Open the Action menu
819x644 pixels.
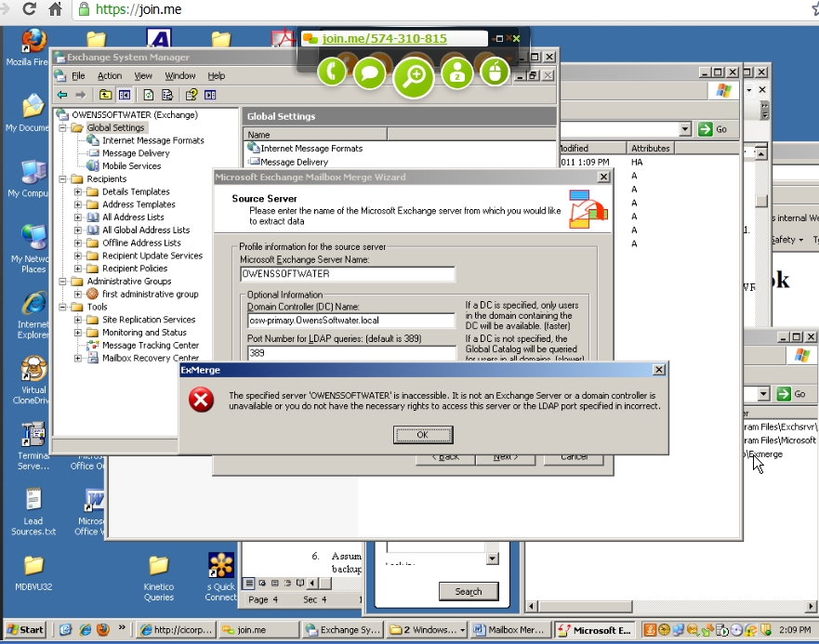coord(109,76)
